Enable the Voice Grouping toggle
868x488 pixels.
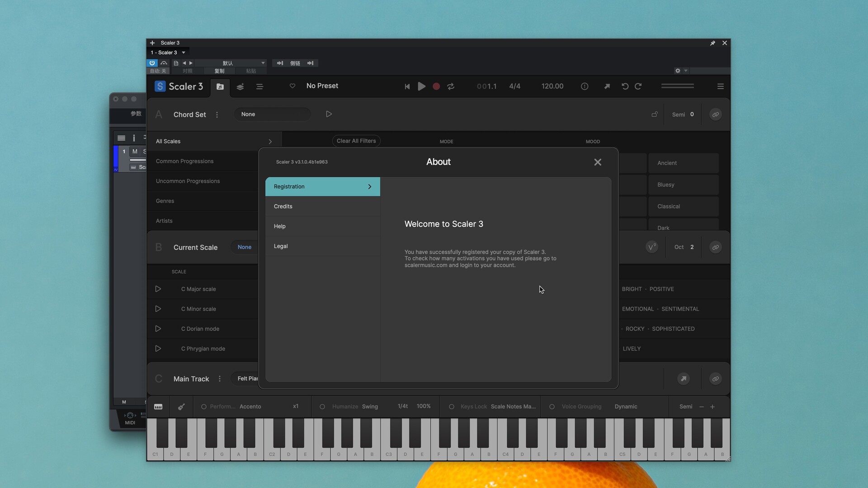[552, 407]
